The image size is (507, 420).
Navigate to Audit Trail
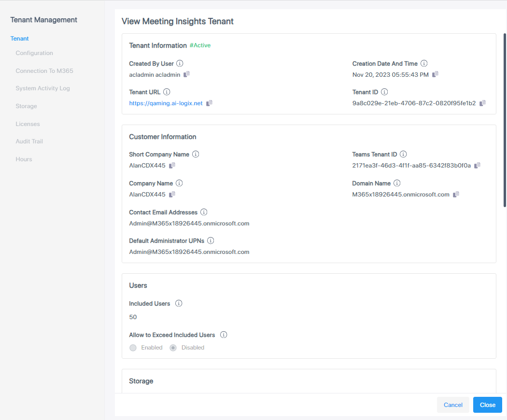(29, 141)
